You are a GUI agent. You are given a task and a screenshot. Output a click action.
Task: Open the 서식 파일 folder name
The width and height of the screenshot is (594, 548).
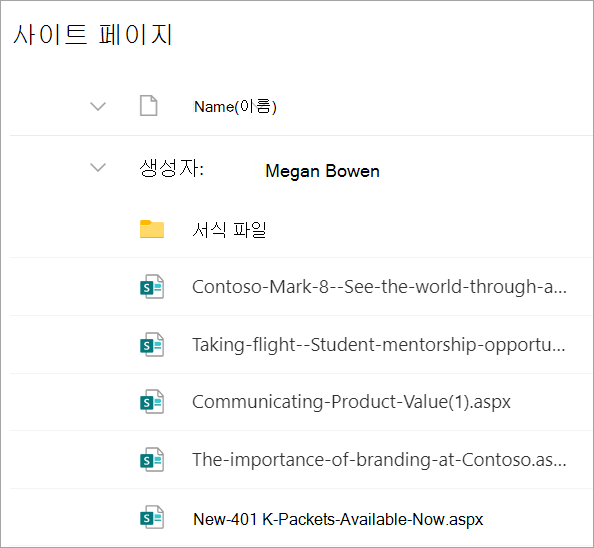(229, 230)
